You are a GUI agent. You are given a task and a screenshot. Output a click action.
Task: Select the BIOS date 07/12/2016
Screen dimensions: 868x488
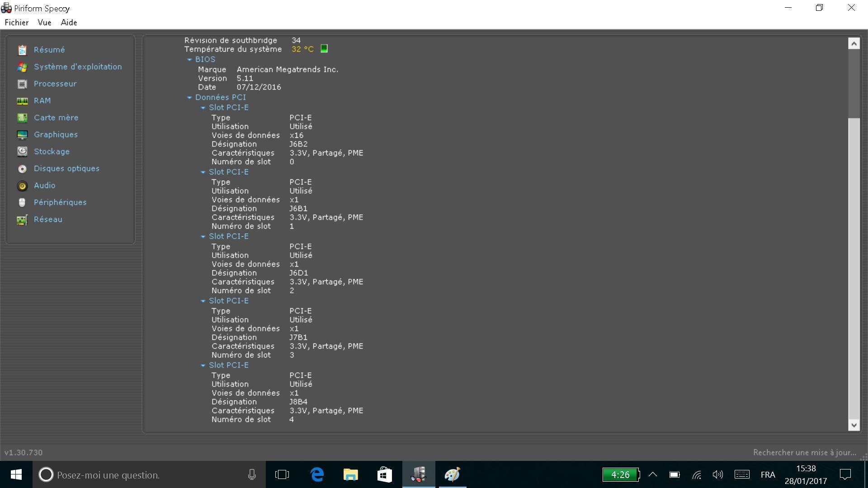pos(259,87)
